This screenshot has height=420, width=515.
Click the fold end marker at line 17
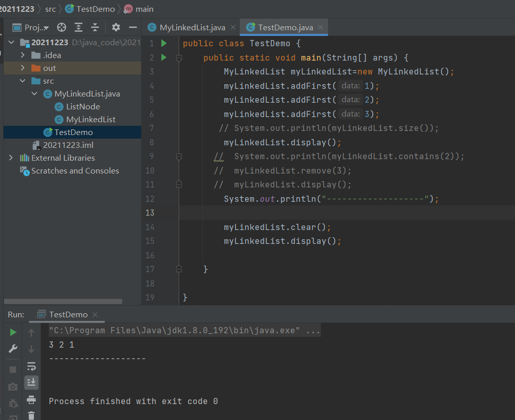179,269
